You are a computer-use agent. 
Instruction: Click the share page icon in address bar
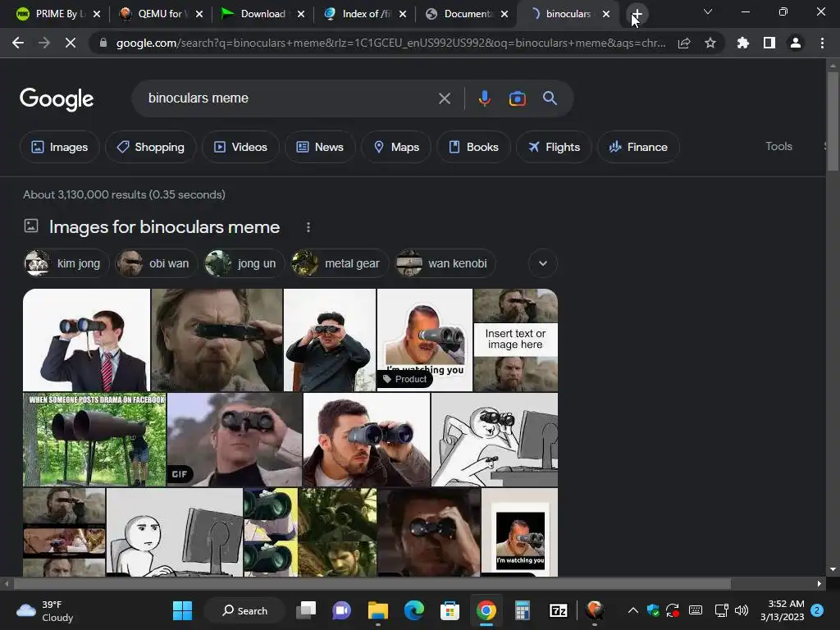[684, 43]
